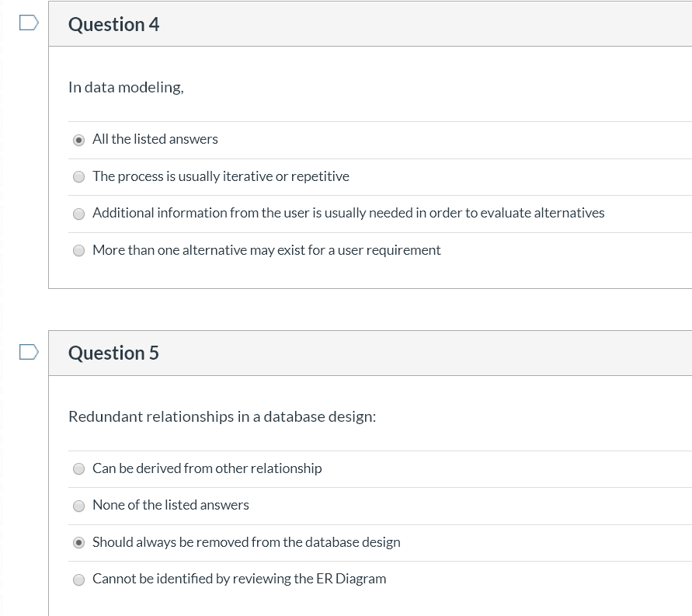The width and height of the screenshot is (692, 616).
Task: Select radio button for 'Should always be removed'
Action: (78, 543)
